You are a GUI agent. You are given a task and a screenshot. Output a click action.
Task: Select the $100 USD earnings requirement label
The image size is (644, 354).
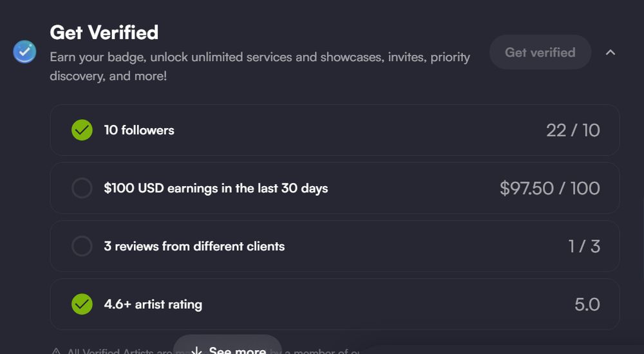pyautogui.click(x=216, y=188)
